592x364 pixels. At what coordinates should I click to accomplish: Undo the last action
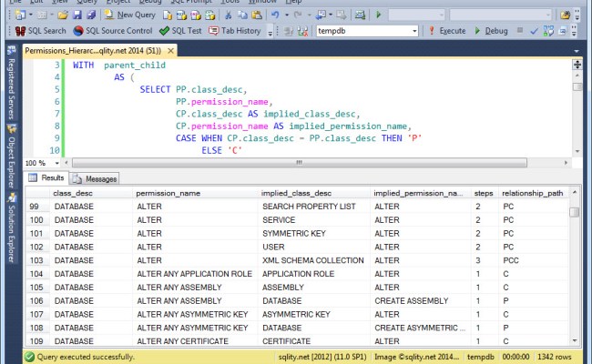click(275, 15)
